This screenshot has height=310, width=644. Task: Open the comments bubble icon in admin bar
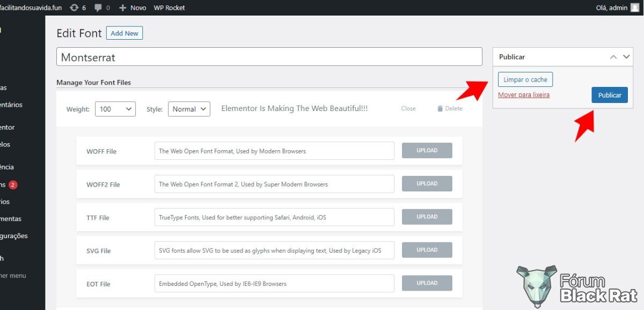98,8
